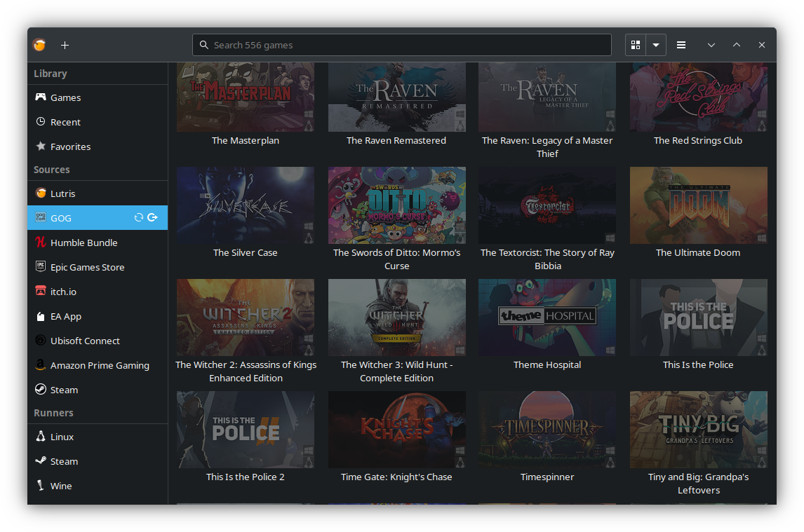The height and width of the screenshot is (532, 804).
Task: Toggle the grid view button
Action: tap(636, 45)
